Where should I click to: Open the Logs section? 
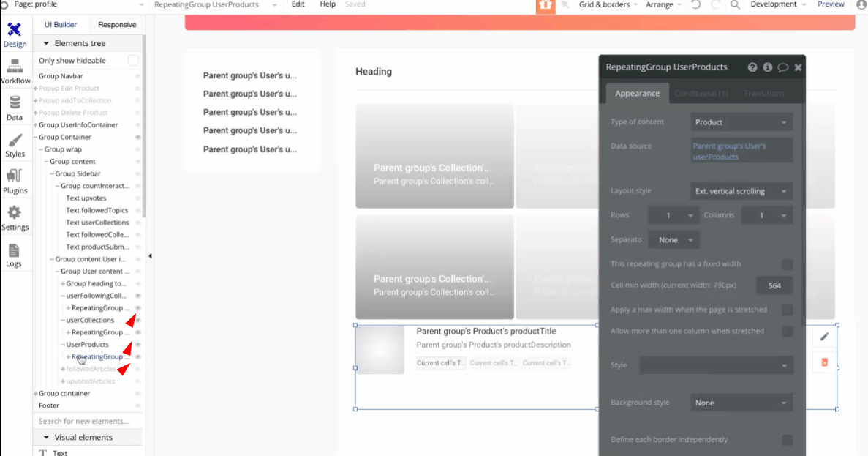[x=15, y=255]
